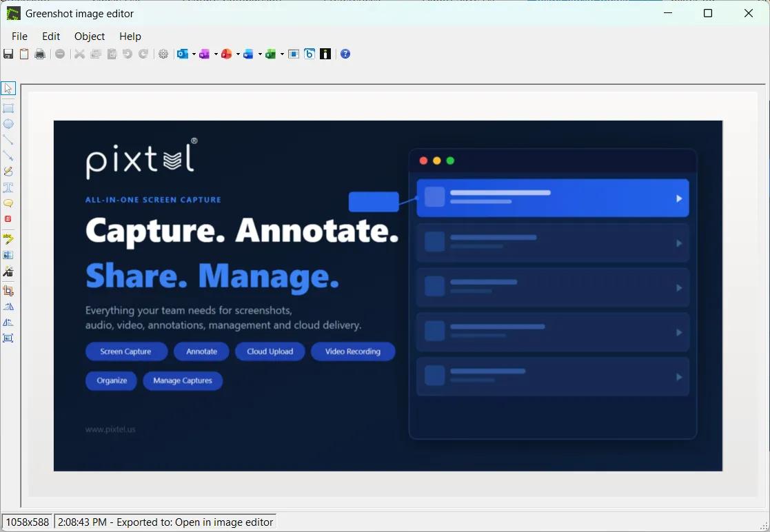
Task: Click the Cut scissors icon
Action: [x=79, y=54]
